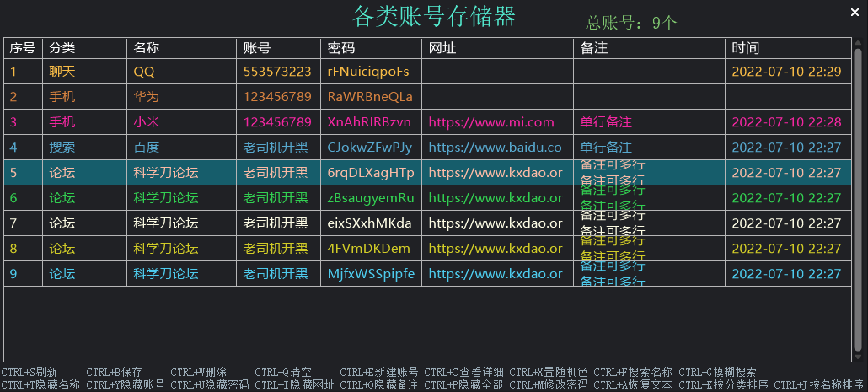
Task: Click the 名称 column header
Action: [181, 48]
